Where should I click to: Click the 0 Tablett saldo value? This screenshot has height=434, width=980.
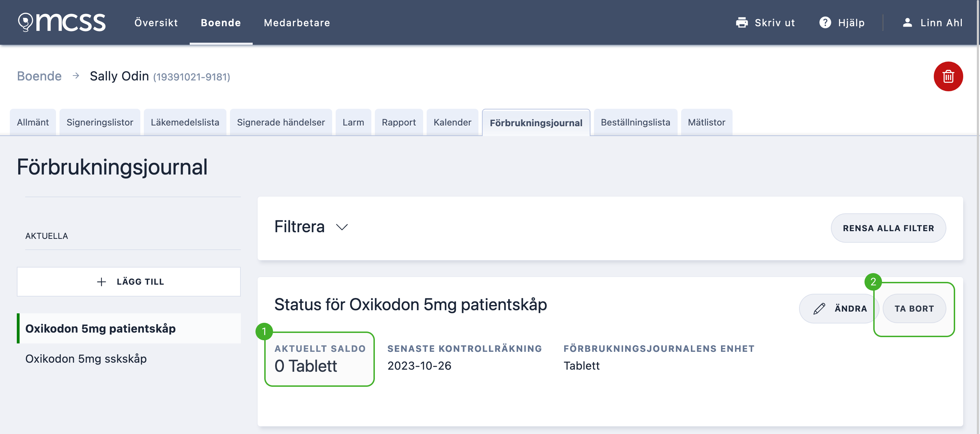click(306, 366)
